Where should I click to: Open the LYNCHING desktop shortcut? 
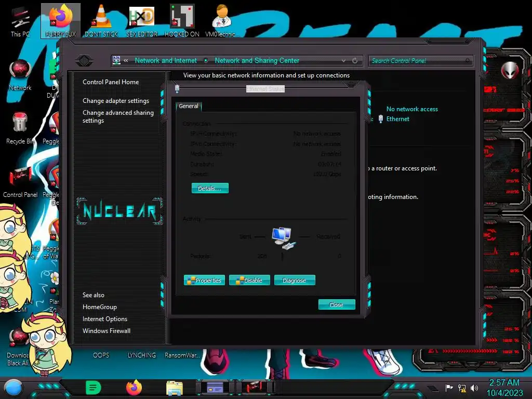(142, 355)
